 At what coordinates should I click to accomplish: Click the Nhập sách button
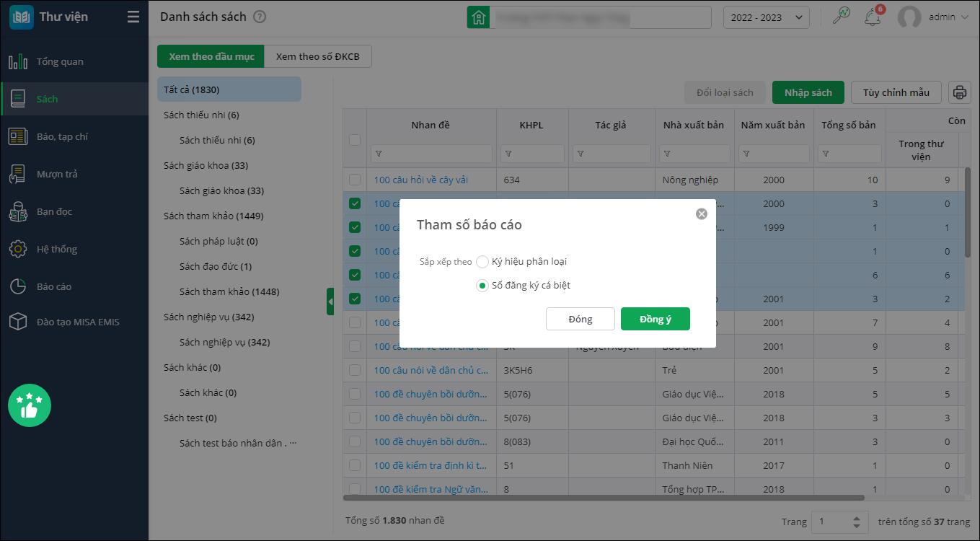[808, 92]
